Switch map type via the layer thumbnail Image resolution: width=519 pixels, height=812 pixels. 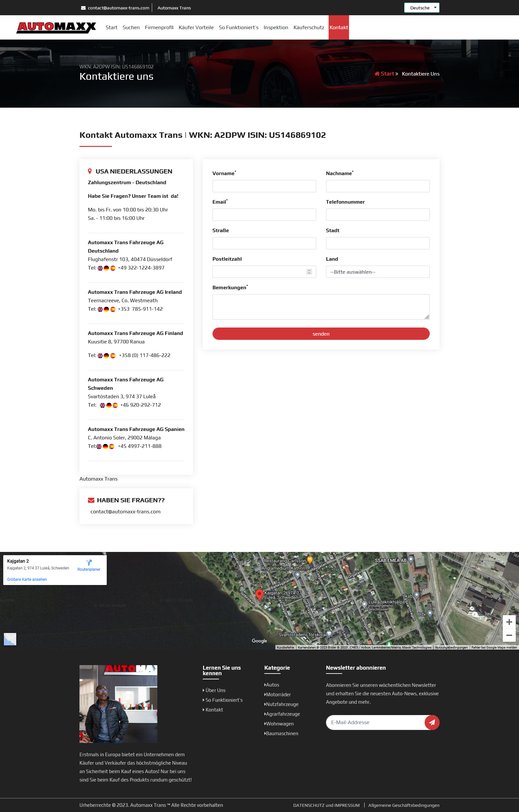tap(10, 639)
